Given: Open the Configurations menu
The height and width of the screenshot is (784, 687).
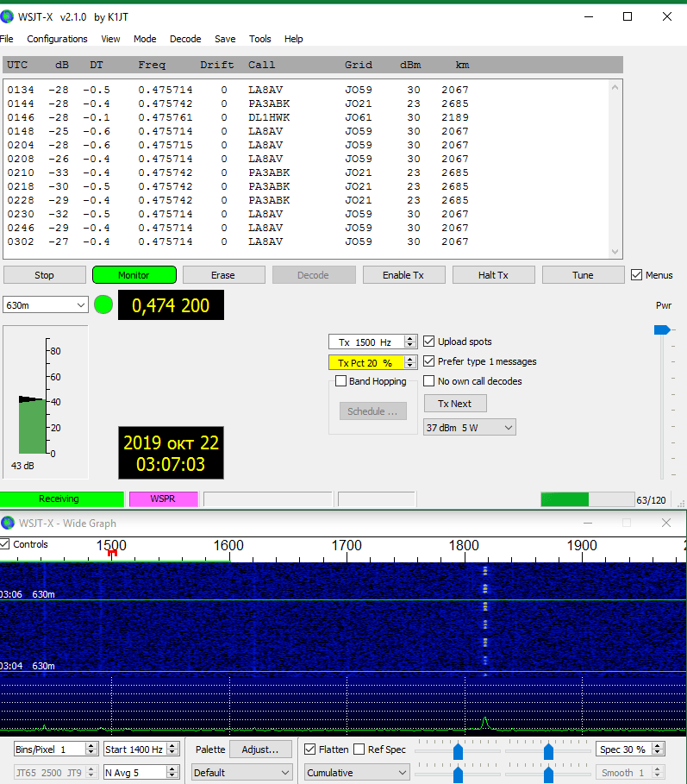Looking at the screenshot, I should [x=57, y=39].
